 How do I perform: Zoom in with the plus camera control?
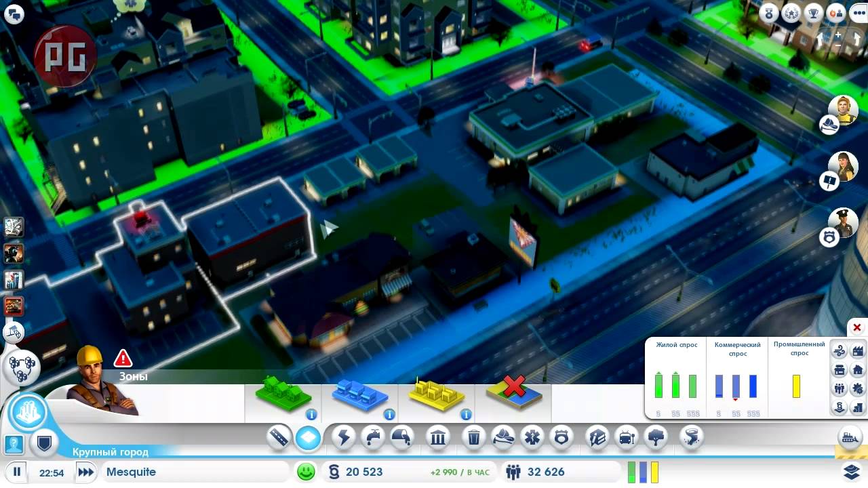[x=838, y=35]
